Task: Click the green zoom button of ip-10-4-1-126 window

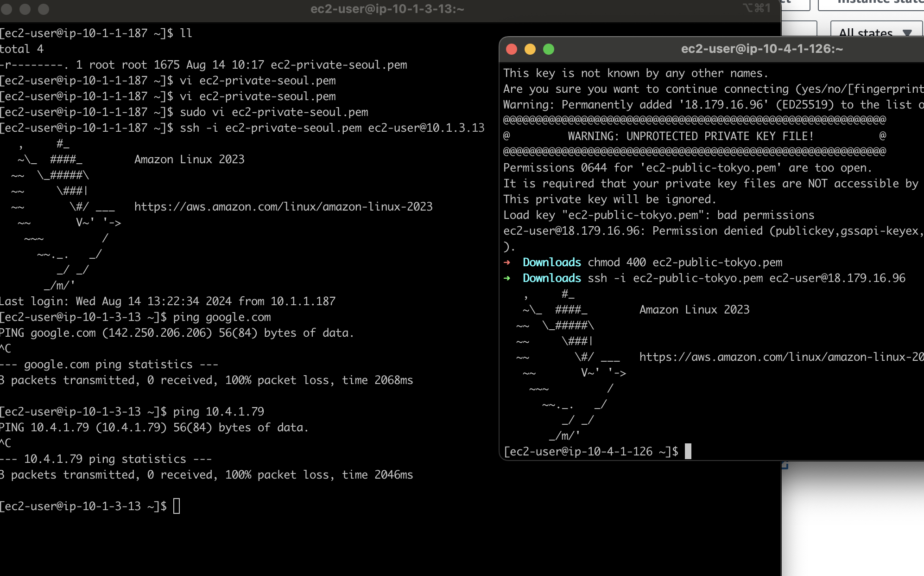Action: pyautogui.click(x=549, y=49)
